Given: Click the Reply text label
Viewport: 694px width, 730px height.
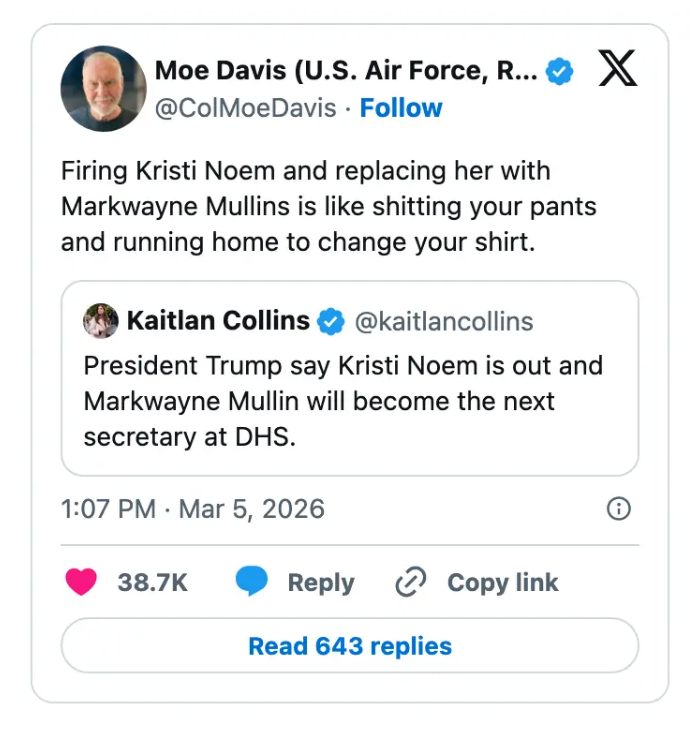Looking at the screenshot, I should coord(321,582).
